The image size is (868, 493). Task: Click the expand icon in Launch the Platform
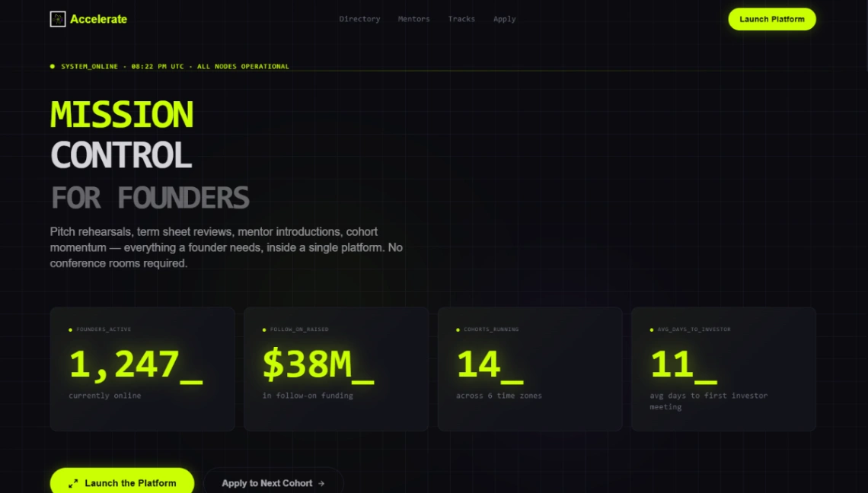coord(73,483)
